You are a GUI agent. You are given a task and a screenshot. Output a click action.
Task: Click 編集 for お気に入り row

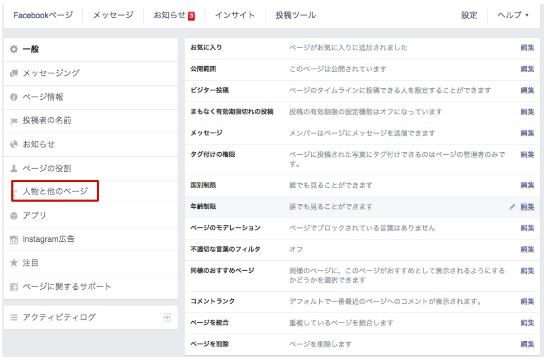tap(527, 48)
